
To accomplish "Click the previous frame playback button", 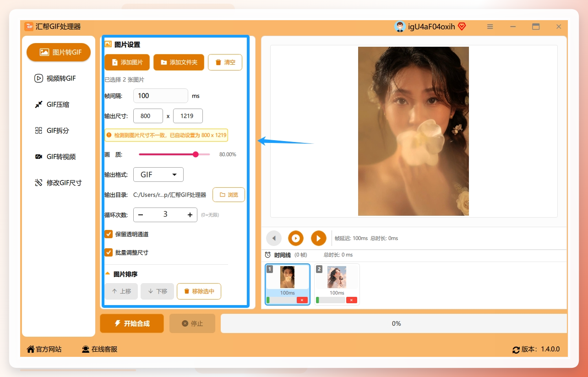I will pos(274,238).
